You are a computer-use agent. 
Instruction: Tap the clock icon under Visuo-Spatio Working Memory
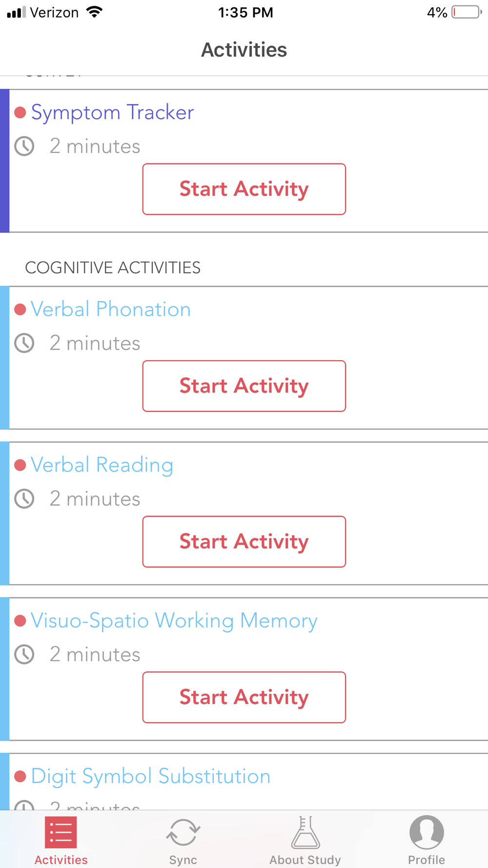(x=24, y=654)
